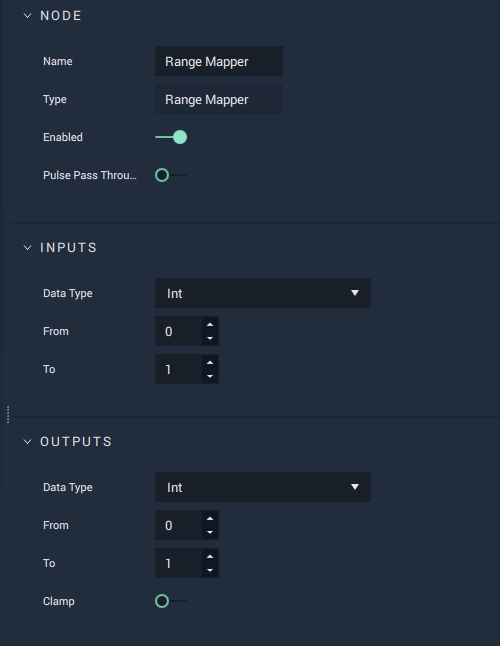The image size is (500, 646).
Task: Select the Inputs From number field
Action: click(x=179, y=331)
